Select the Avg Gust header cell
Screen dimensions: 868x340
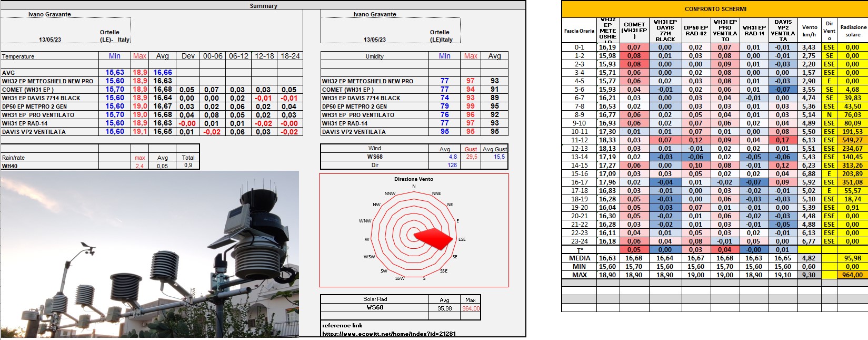point(495,149)
